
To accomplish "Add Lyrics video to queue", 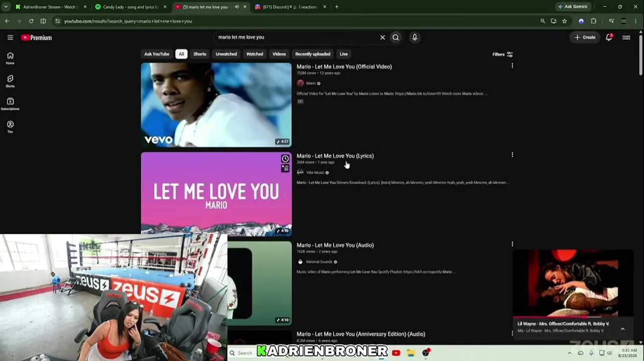I will [x=285, y=168].
